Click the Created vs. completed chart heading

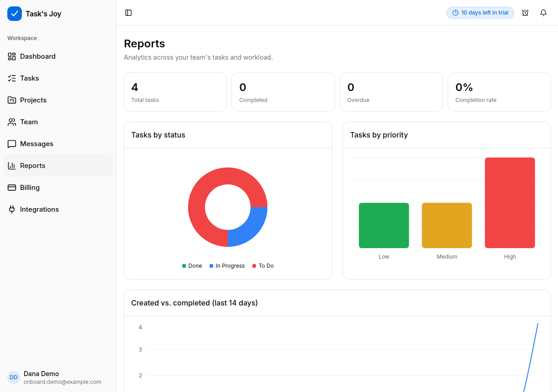195,303
